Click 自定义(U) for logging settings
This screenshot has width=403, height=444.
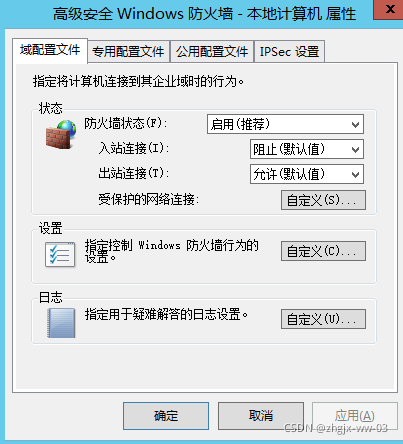click(323, 319)
